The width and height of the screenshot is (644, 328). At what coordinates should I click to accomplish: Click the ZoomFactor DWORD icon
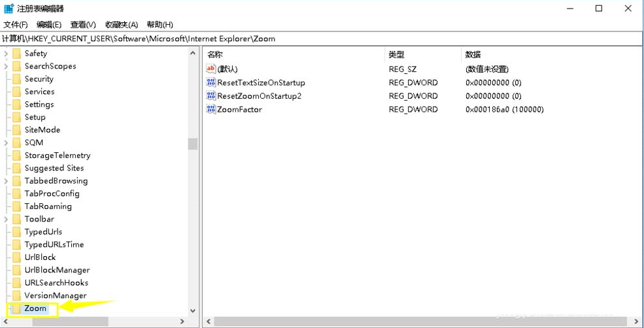(x=211, y=109)
